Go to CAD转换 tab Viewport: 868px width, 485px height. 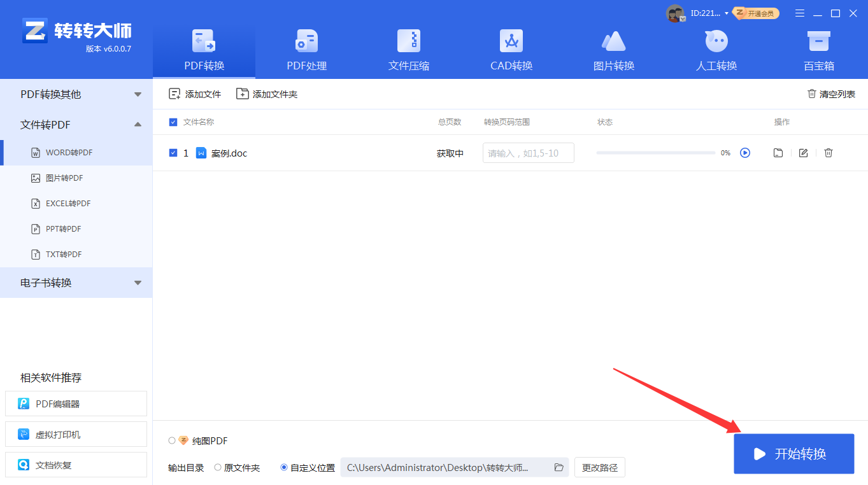pyautogui.click(x=511, y=51)
